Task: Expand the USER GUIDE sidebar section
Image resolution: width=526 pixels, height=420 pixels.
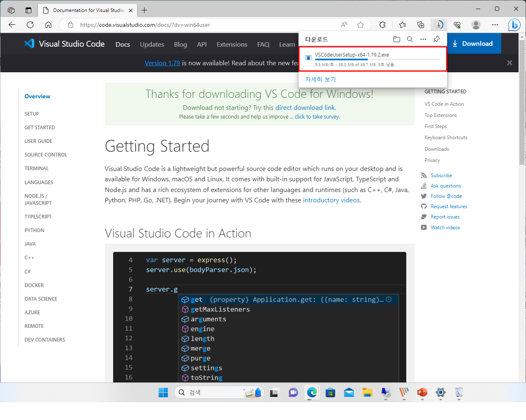Action: (38, 141)
